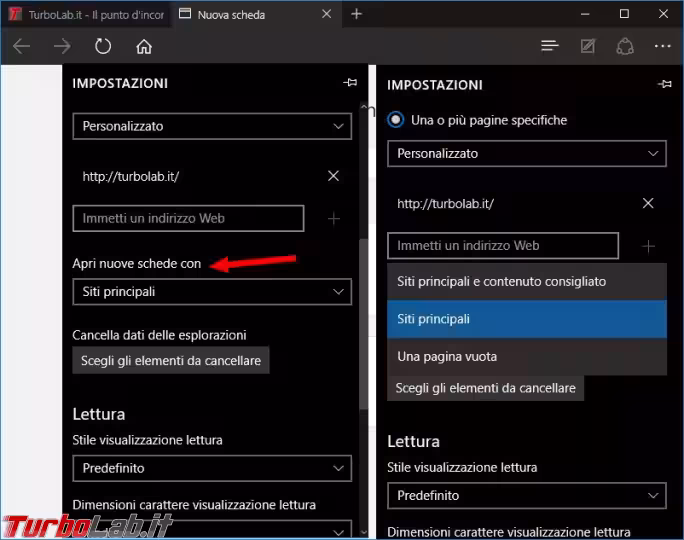The image size is (684, 540).
Task: Click left 'Stile visualizzazione lettura' label
Action: 147,440
